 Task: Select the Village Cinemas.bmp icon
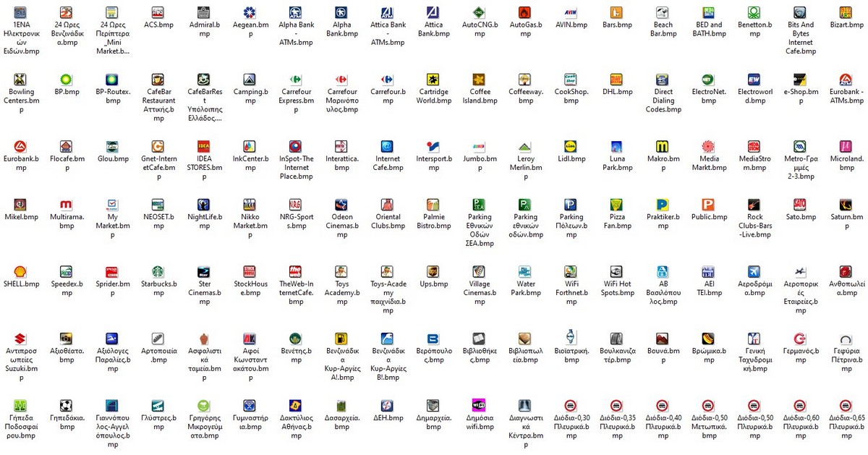tap(479, 272)
